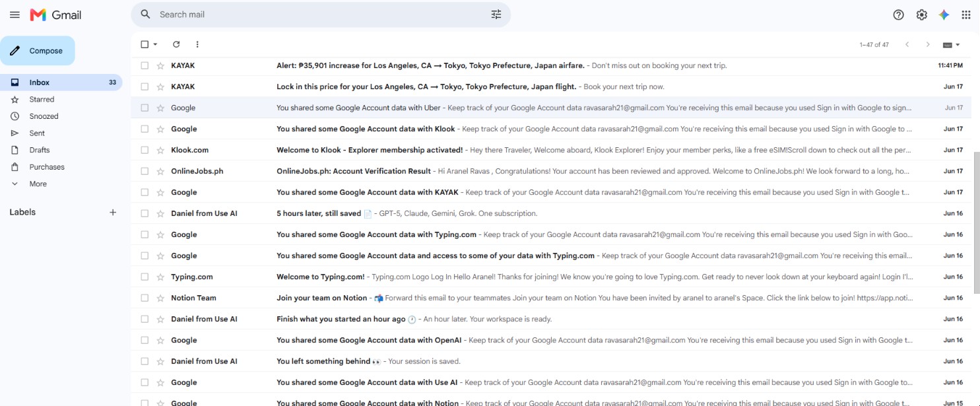Open the More options three-dot menu
The image size is (980, 406).
(197, 44)
